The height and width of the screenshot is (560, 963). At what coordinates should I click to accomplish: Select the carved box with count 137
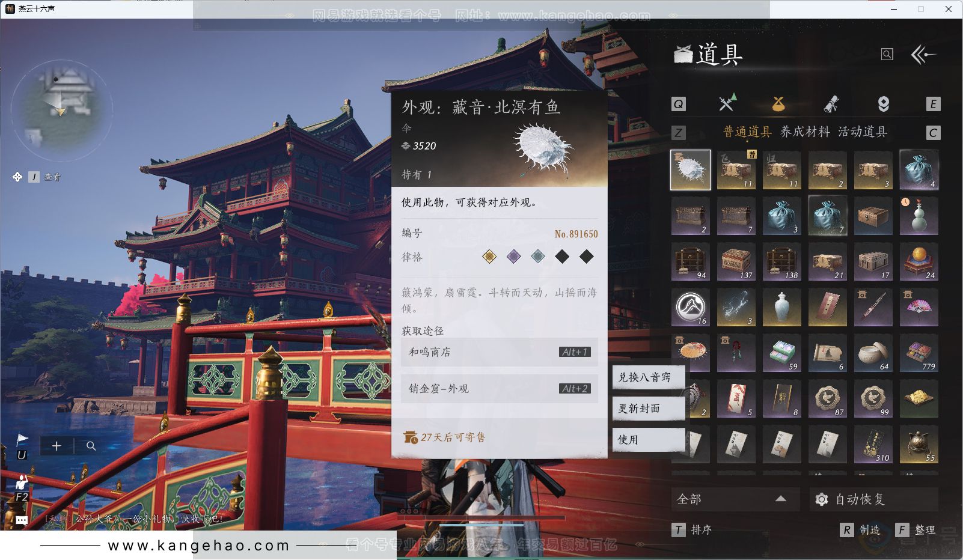(x=736, y=261)
